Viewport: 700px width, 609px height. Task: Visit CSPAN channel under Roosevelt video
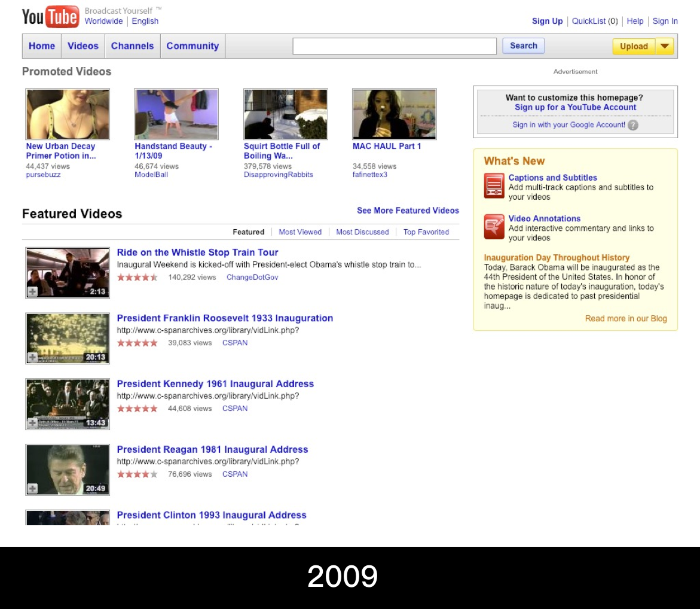(x=235, y=343)
